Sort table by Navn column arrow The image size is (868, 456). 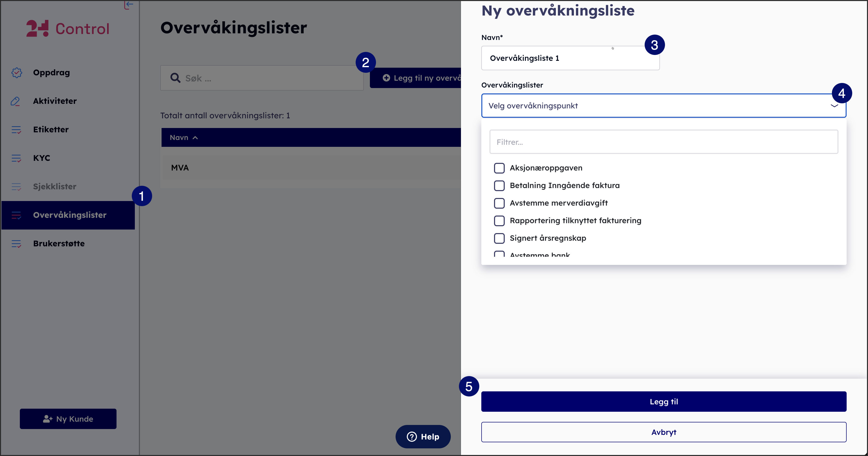[195, 137]
